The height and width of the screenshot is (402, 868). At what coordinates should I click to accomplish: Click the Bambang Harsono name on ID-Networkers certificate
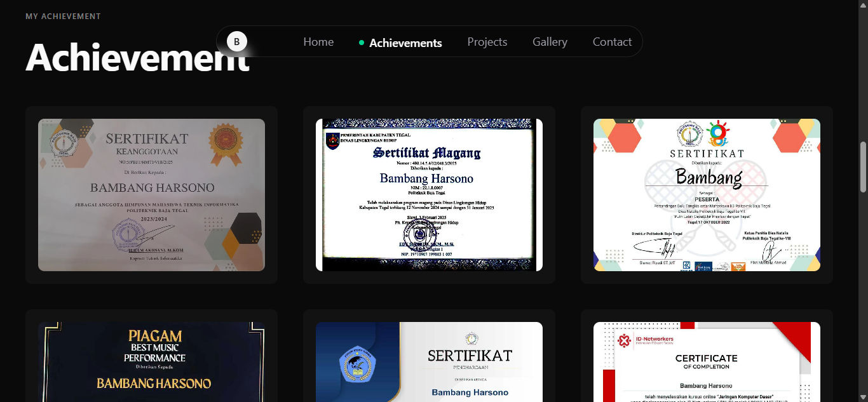point(705,385)
